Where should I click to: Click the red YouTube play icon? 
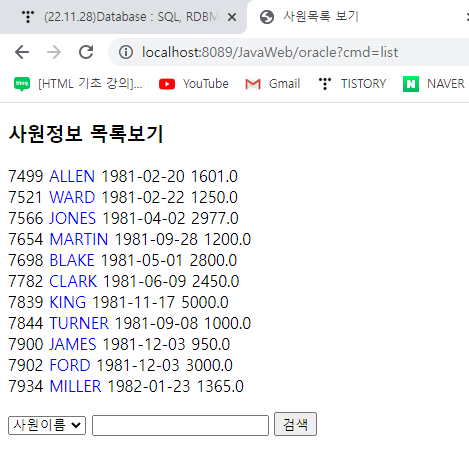[x=167, y=84]
